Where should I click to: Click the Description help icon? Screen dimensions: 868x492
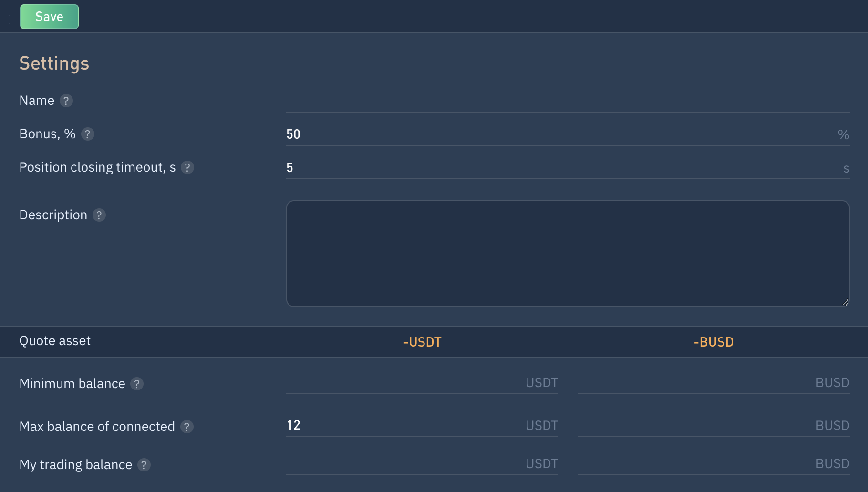click(99, 215)
